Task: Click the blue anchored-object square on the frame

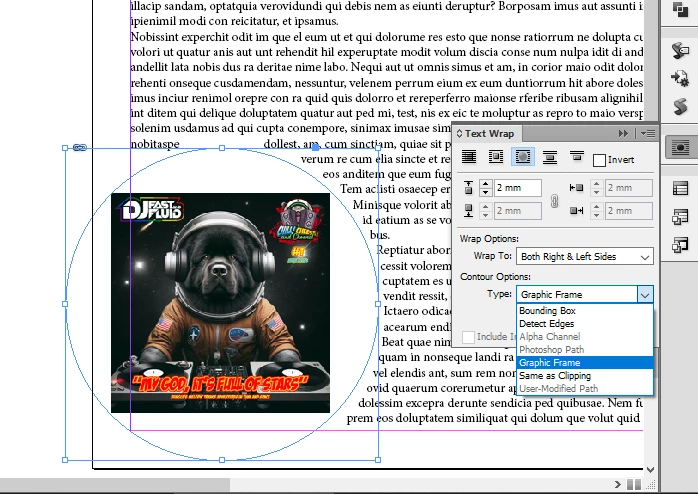Action: [316, 147]
